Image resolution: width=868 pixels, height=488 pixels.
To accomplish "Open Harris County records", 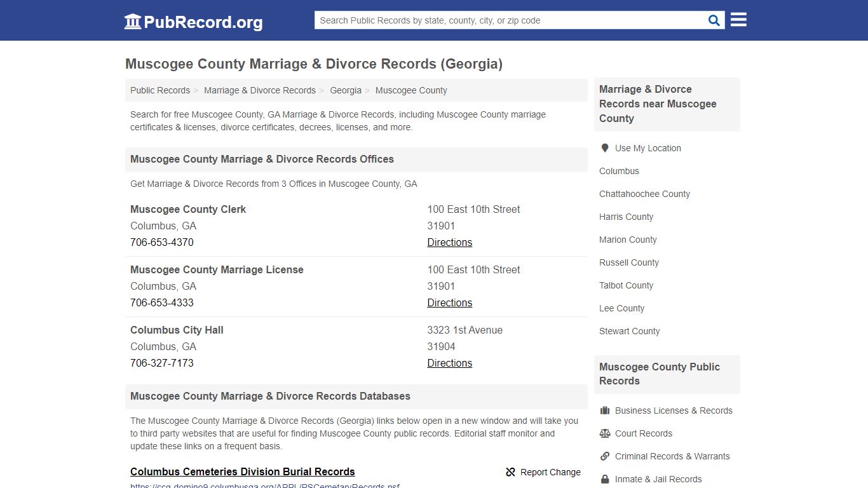I will 626,217.
